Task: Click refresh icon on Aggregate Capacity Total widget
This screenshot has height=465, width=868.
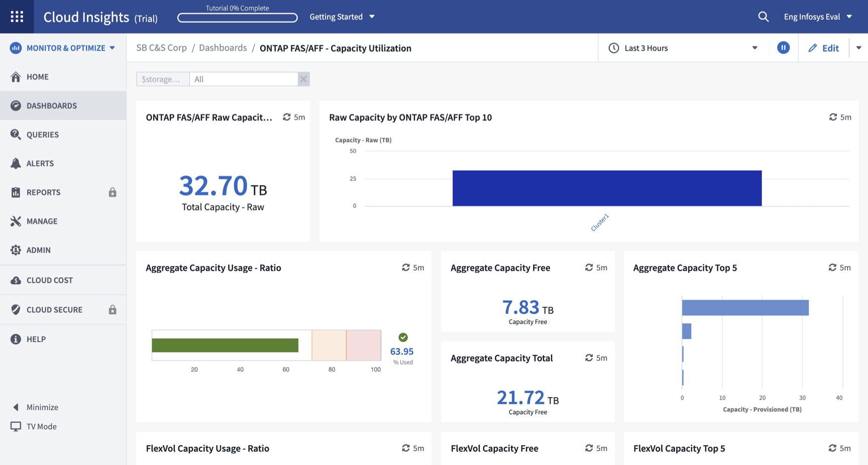Action: tap(589, 358)
